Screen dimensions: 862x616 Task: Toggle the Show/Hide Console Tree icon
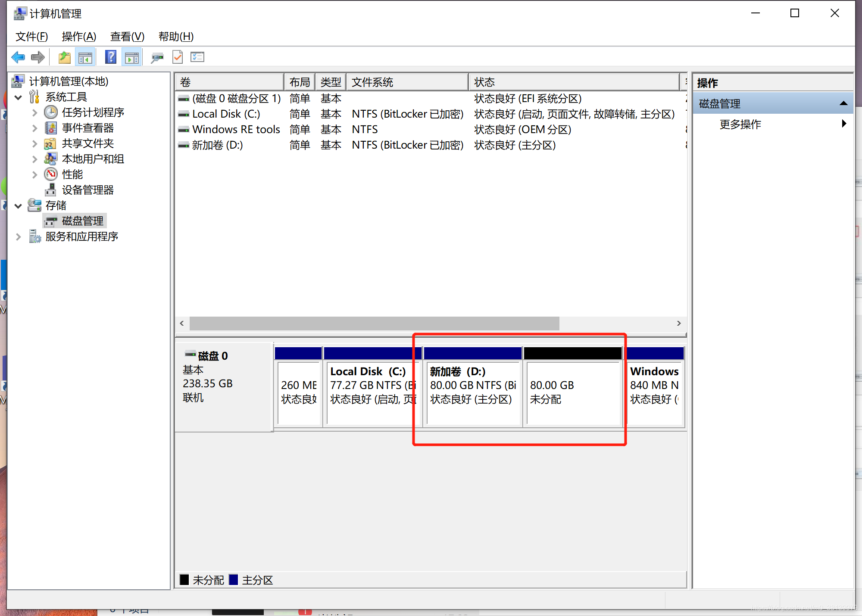click(x=85, y=57)
